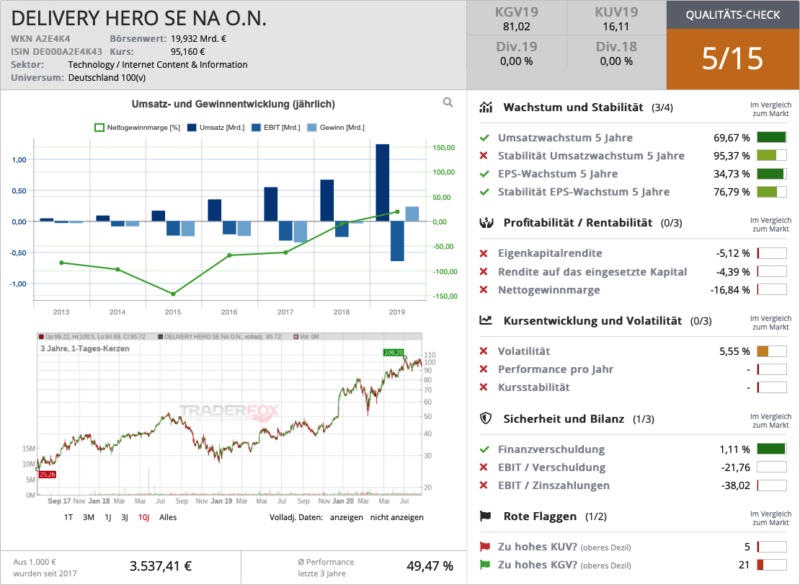Screen dimensions: 800x585
Task: Click the Börsenwert '19,932 Mrd. €' value
Action: pos(198,39)
